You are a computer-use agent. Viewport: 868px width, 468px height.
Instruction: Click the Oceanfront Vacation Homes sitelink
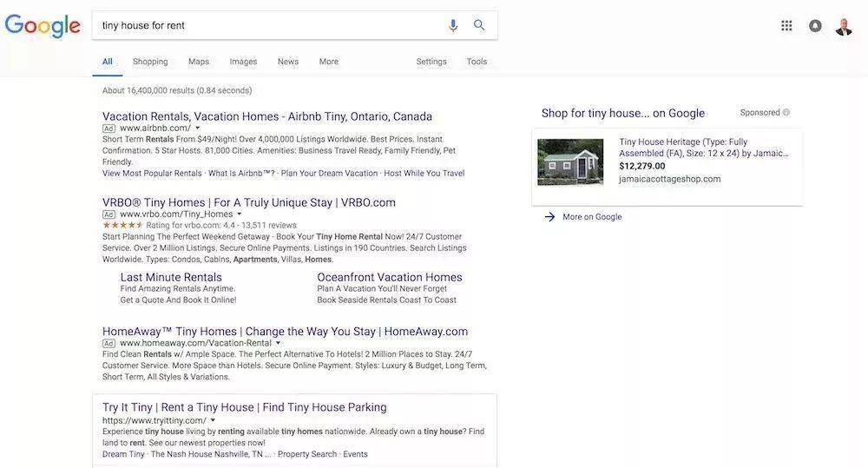click(x=389, y=277)
